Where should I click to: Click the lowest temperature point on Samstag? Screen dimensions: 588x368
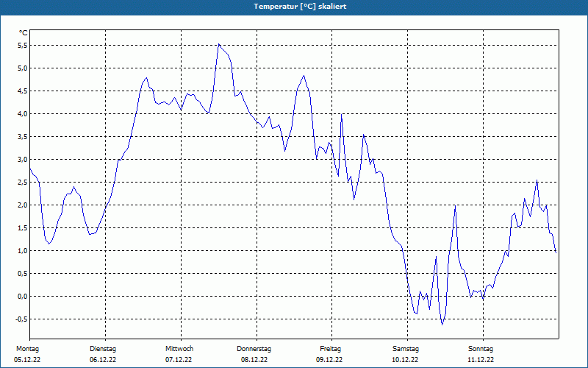442,325
